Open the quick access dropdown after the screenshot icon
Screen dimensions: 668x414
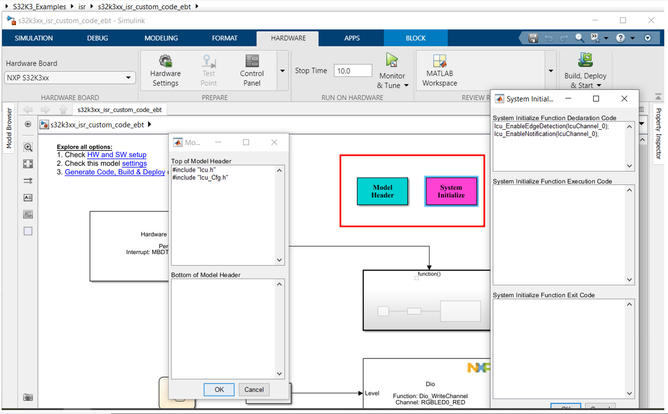tap(606, 38)
